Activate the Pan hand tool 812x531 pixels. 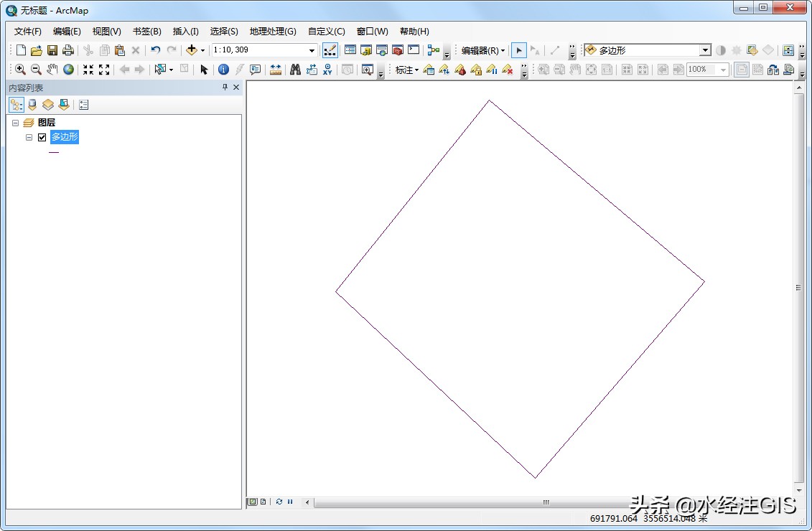point(52,70)
